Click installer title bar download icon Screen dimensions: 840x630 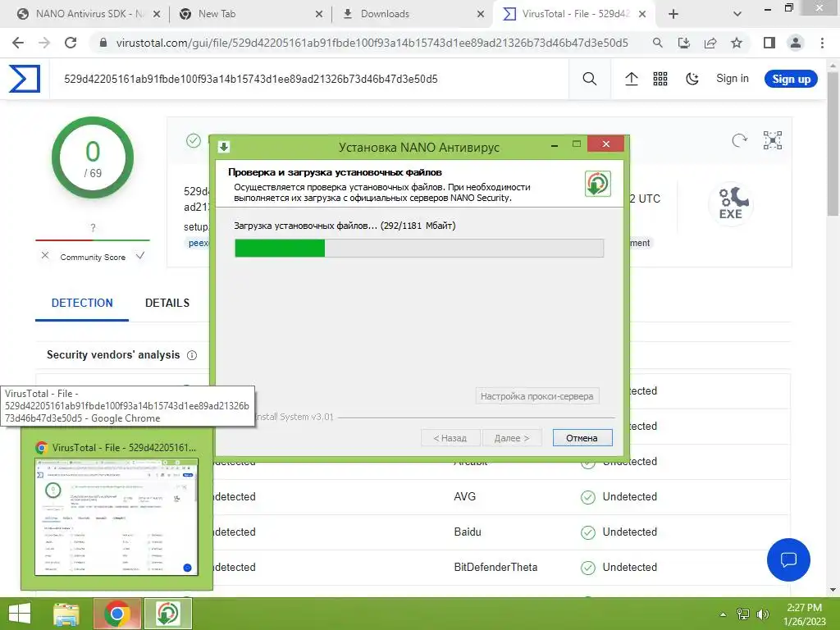click(224, 146)
